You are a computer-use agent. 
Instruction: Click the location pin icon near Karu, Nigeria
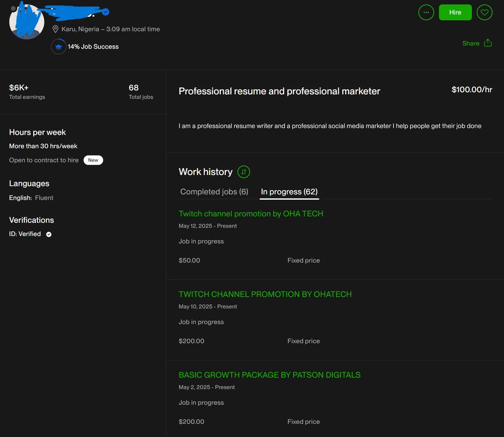tap(55, 29)
